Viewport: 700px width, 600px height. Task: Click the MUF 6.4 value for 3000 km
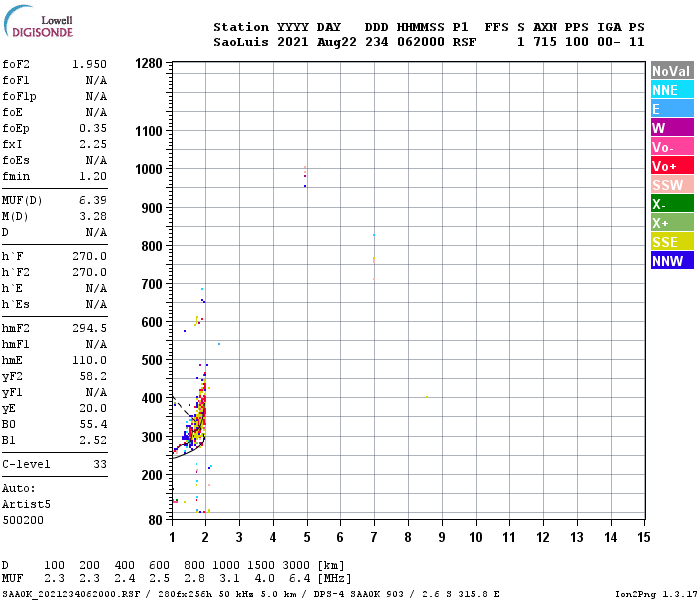(x=299, y=579)
